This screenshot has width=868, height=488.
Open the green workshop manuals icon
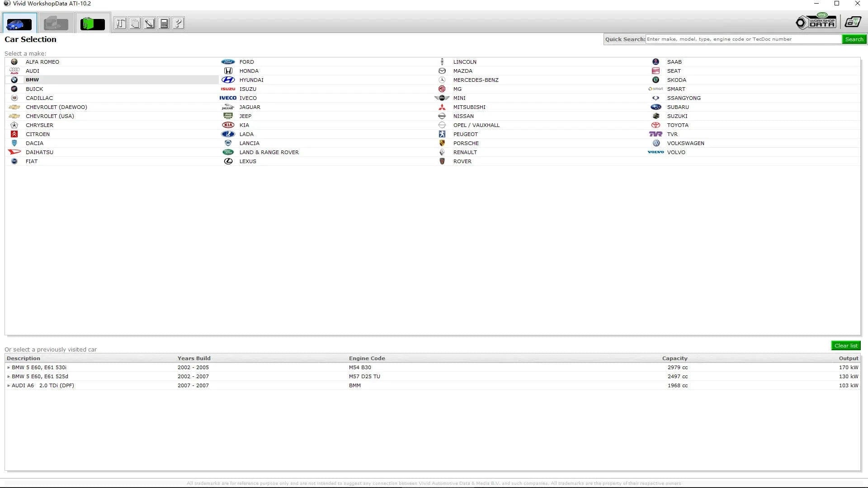92,23
